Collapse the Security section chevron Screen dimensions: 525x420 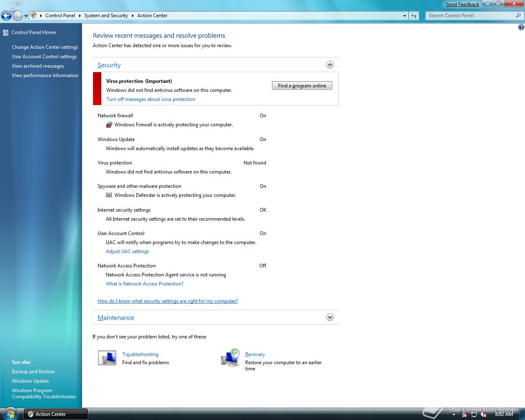coord(330,65)
